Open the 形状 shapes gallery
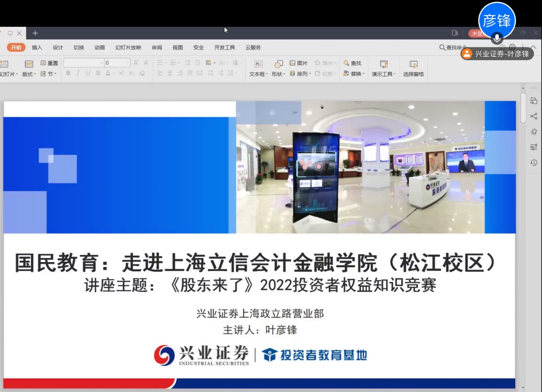 [278, 69]
